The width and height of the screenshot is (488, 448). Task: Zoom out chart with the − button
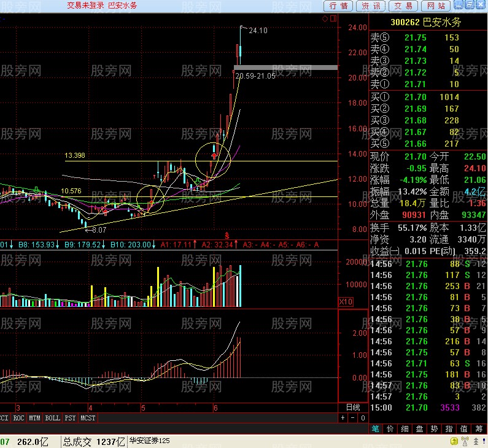click(x=352, y=418)
